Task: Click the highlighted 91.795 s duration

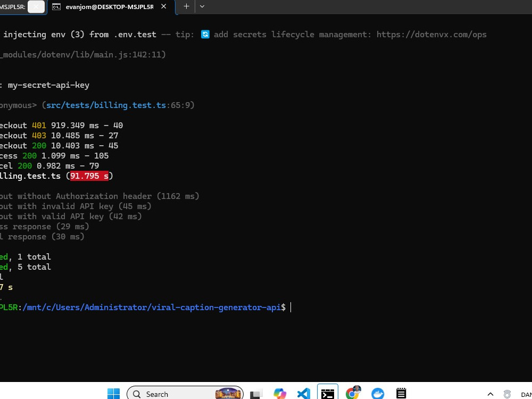Action: (x=89, y=176)
